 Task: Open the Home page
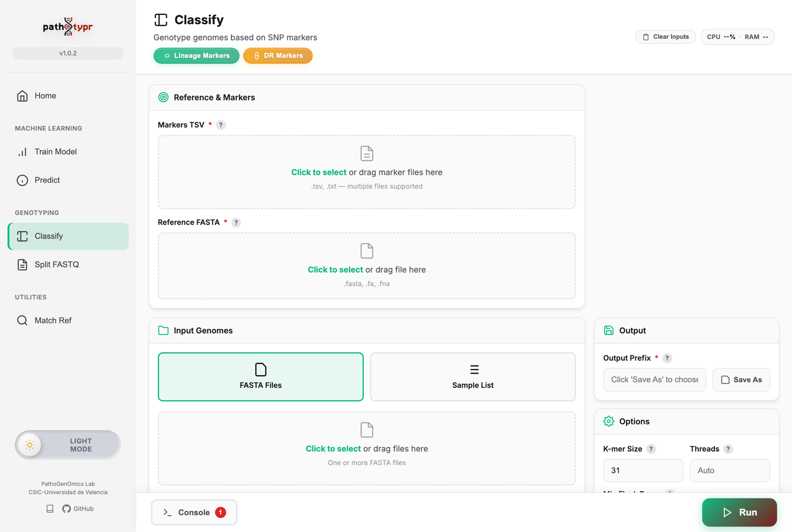68,96
